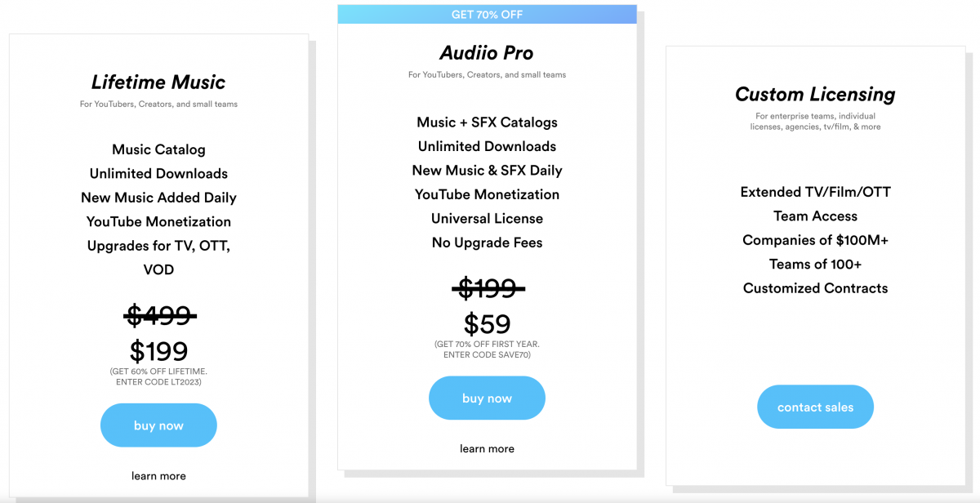
Task: Click the crossed-out $499 price
Action: (x=161, y=314)
